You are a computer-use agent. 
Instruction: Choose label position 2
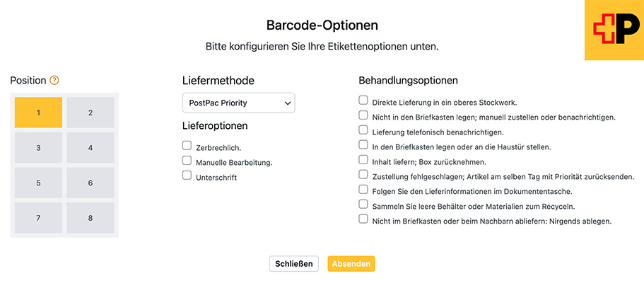pyautogui.click(x=90, y=113)
